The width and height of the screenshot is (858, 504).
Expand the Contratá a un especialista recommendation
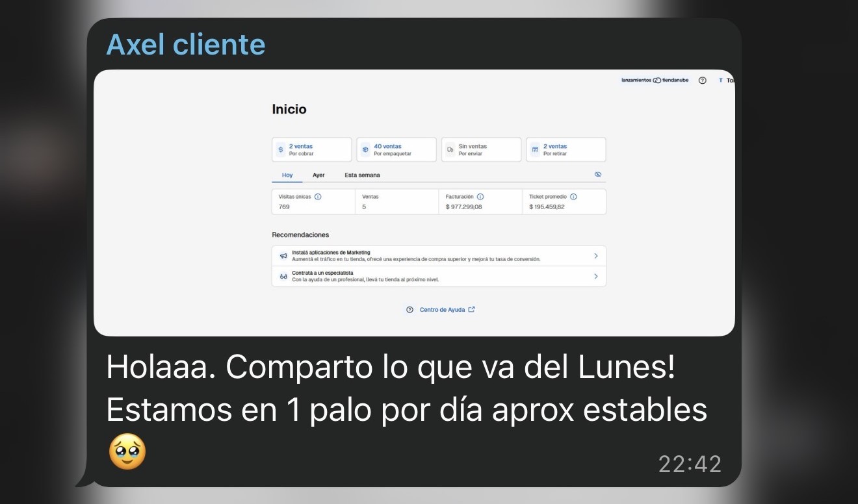point(596,275)
